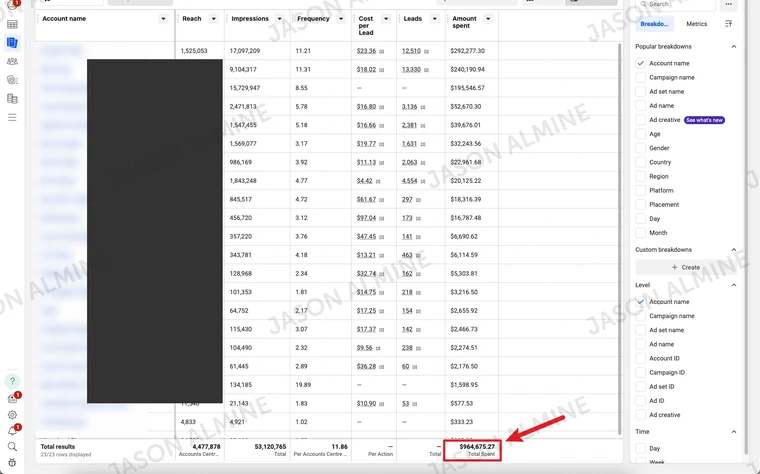Check the Placement breakdown
Image resolution: width=760 pixels, height=474 pixels.
tap(641, 205)
